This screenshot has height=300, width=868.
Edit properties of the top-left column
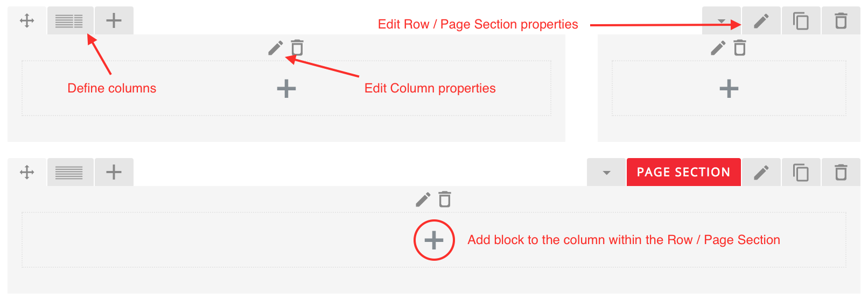(x=275, y=48)
